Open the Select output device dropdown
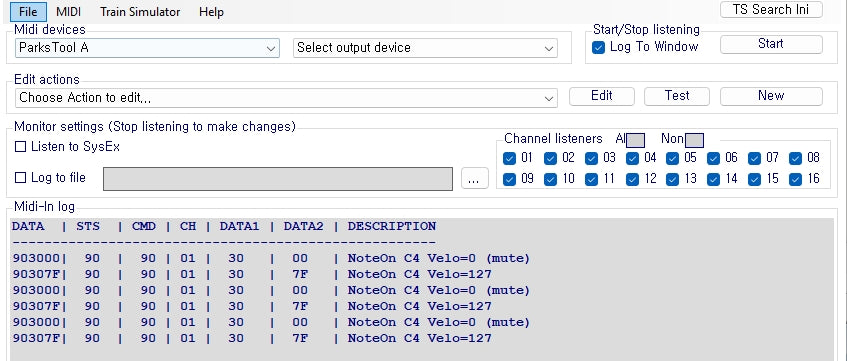Screen dimensions: 847x361 click(x=425, y=48)
